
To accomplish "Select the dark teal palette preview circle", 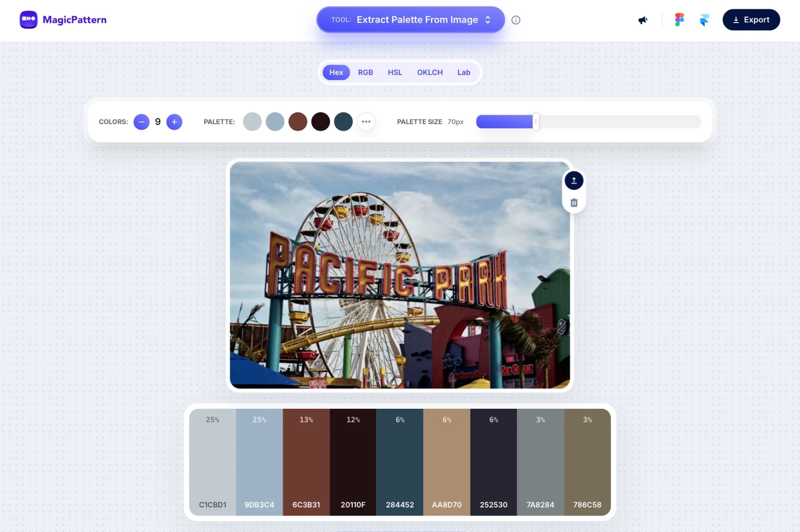I will [x=343, y=122].
